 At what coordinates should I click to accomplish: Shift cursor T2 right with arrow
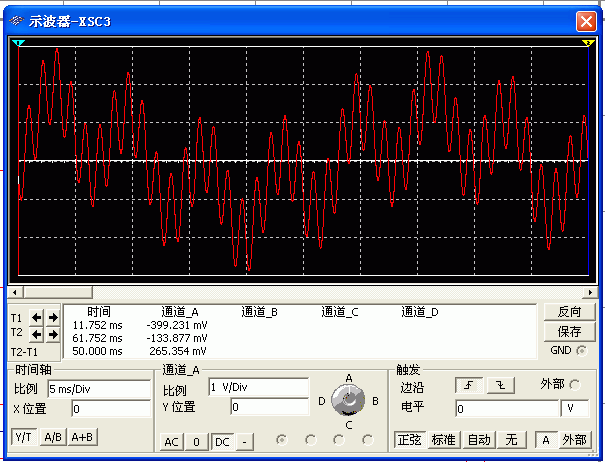click(53, 333)
